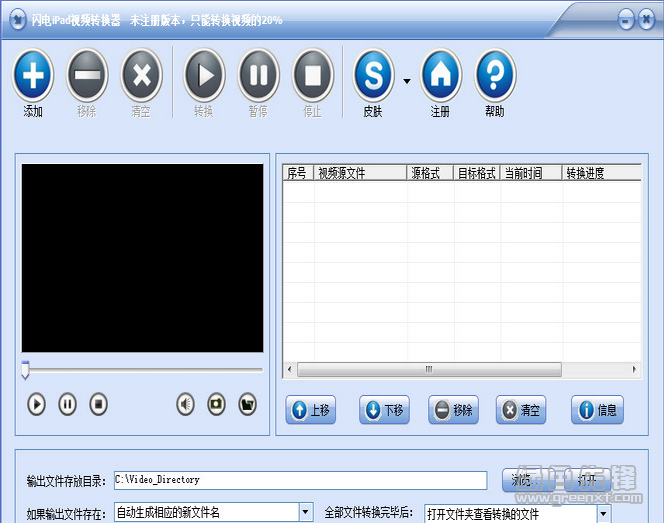664x523 pixels.
Task: Mute the preview with the speaker icon
Action: (185, 404)
